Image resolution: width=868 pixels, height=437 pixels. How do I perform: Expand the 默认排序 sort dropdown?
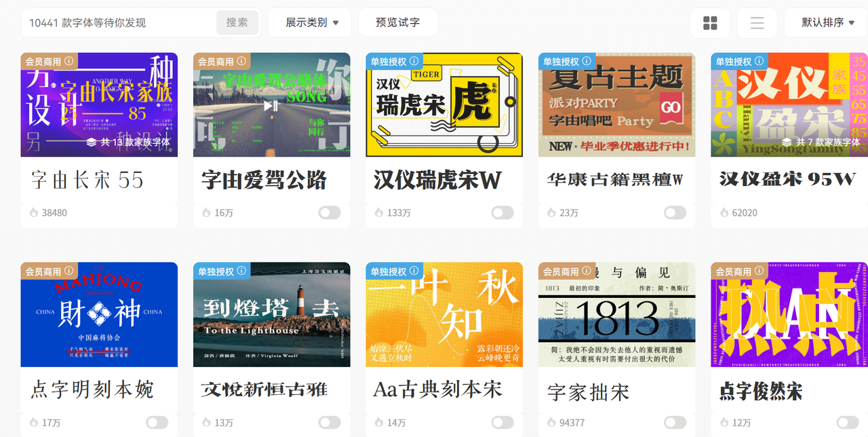tap(827, 22)
